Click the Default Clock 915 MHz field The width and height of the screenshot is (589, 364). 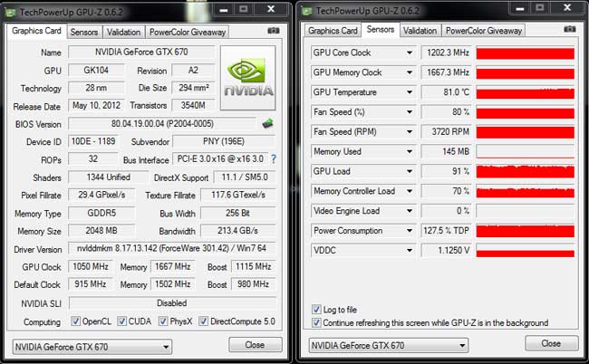pyautogui.click(x=90, y=284)
